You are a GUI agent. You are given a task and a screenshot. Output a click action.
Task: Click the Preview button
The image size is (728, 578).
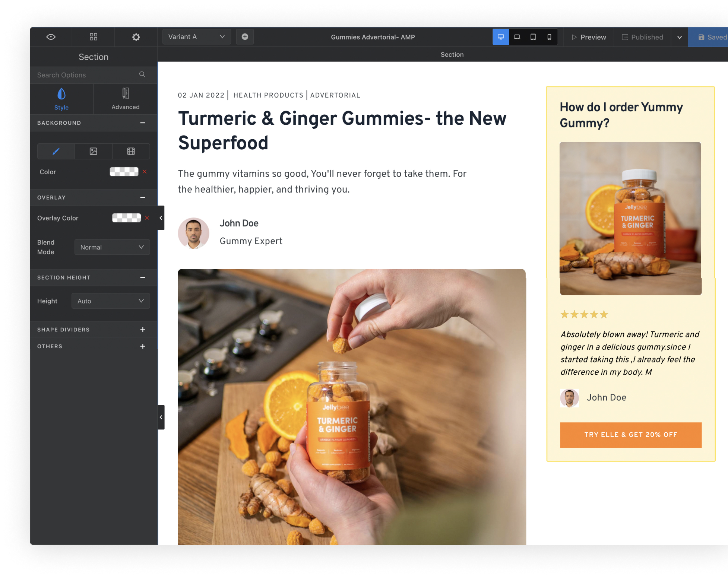[x=589, y=37]
